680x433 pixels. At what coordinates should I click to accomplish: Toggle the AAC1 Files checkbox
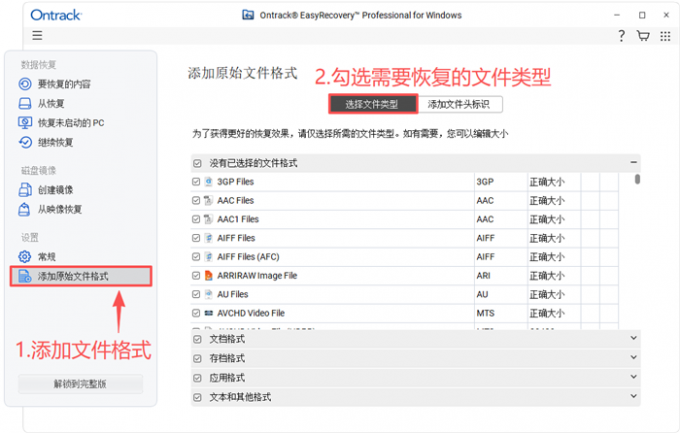(196, 219)
